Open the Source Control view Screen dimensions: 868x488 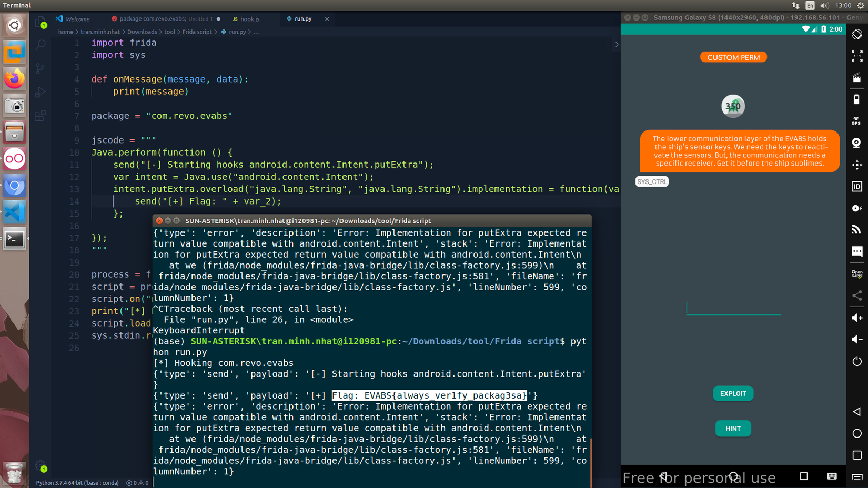41,68
